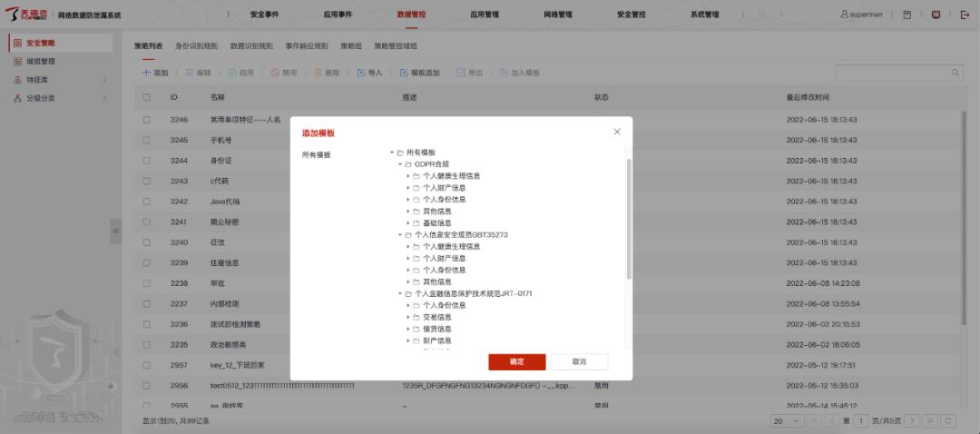Expand the 分级分类 sidebar chevron
Viewport: 980px width, 434px height.
click(104, 97)
